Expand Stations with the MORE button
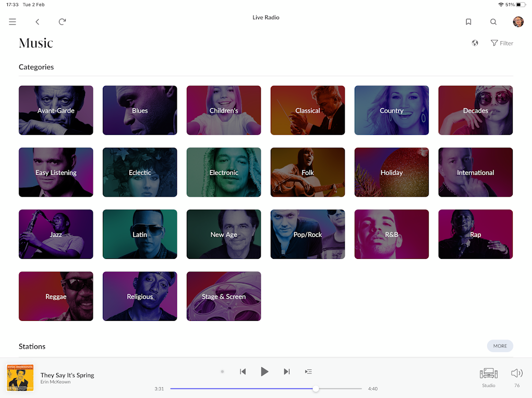This screenshot has height=398, width=532. (x=500, y=346)
